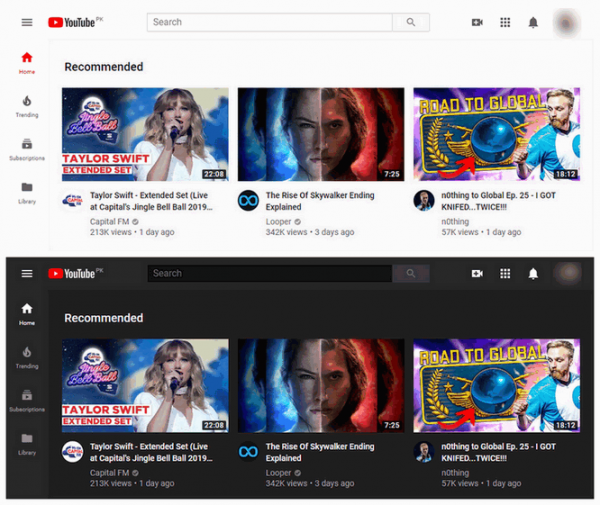Click the light theme search magnifier button
This screenshot has height=505, width=600.
click(x=411, y=22)
